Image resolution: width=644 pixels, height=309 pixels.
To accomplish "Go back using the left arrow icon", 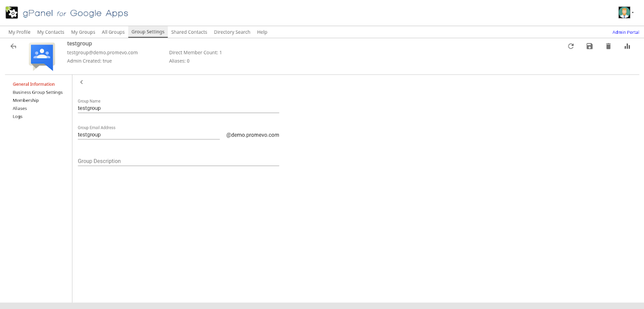I will click(x=14, y=46).
